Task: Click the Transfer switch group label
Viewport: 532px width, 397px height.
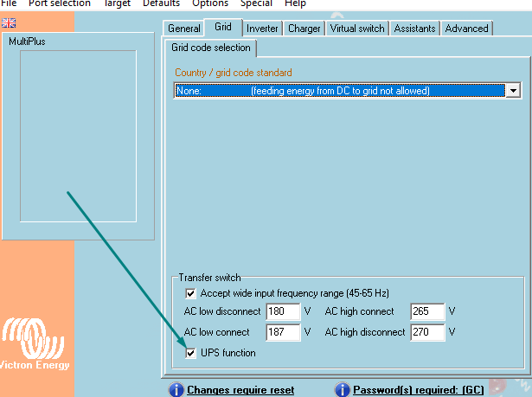Action: [x=209, y=278]
